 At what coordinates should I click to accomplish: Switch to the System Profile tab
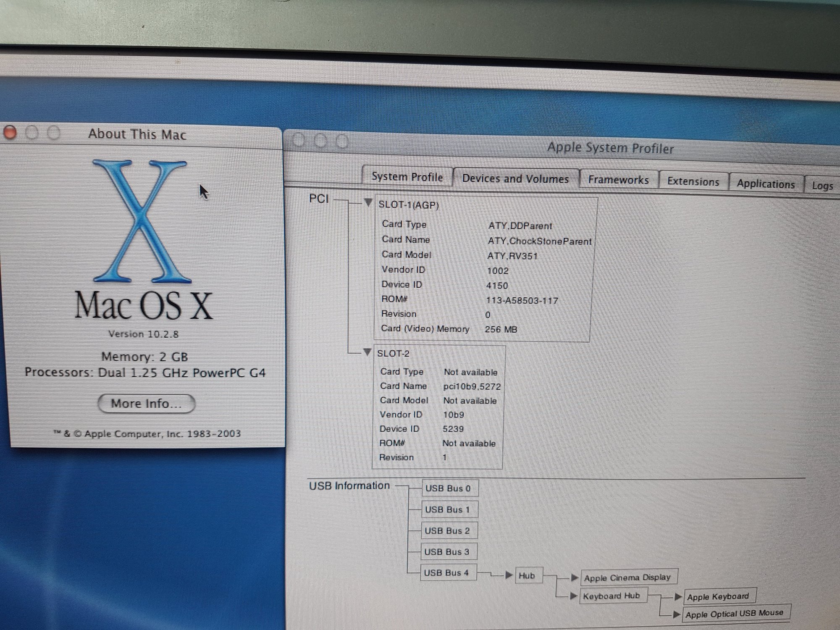pos(407,176)
